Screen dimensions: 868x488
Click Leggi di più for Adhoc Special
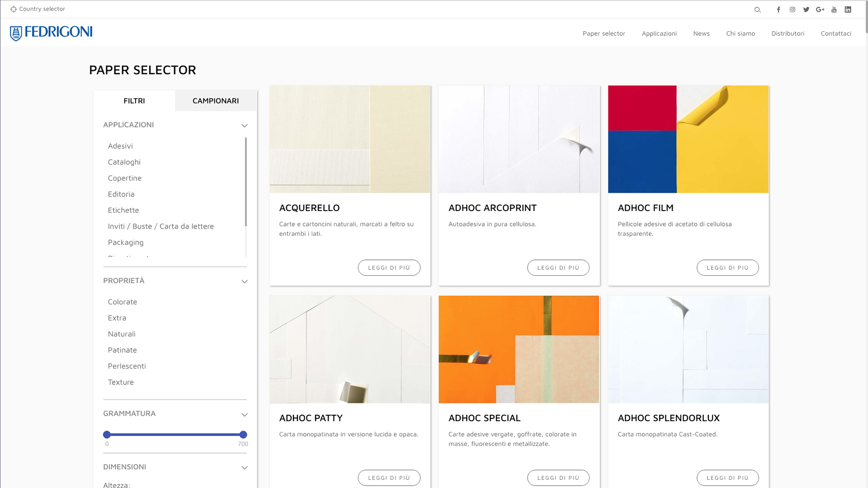558,478
